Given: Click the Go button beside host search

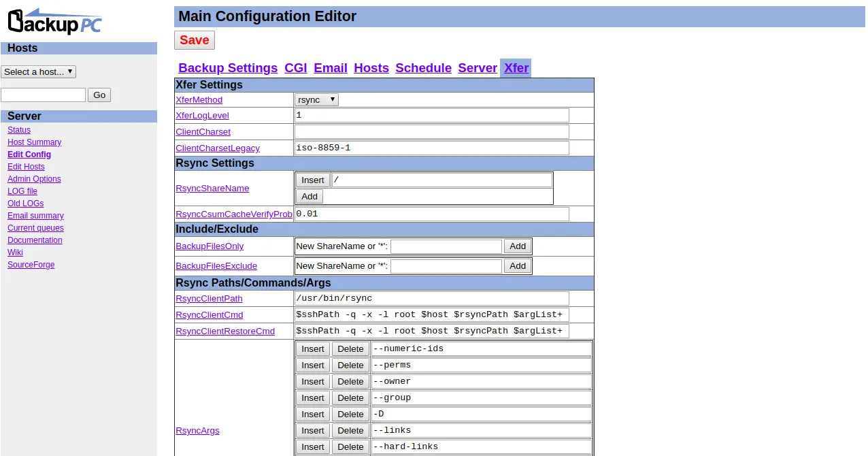Looking at the screenshot, I should click(x=99, y=95).
